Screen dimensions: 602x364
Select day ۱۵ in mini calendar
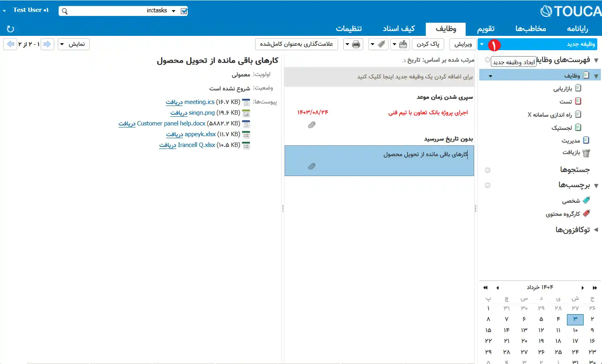488,330
